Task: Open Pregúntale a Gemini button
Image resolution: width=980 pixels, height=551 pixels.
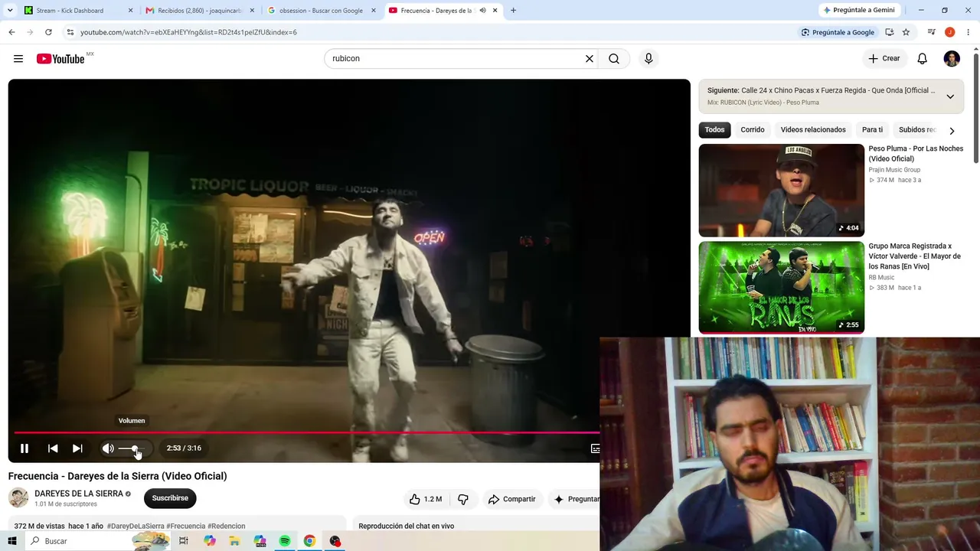Action: (858, 10)
